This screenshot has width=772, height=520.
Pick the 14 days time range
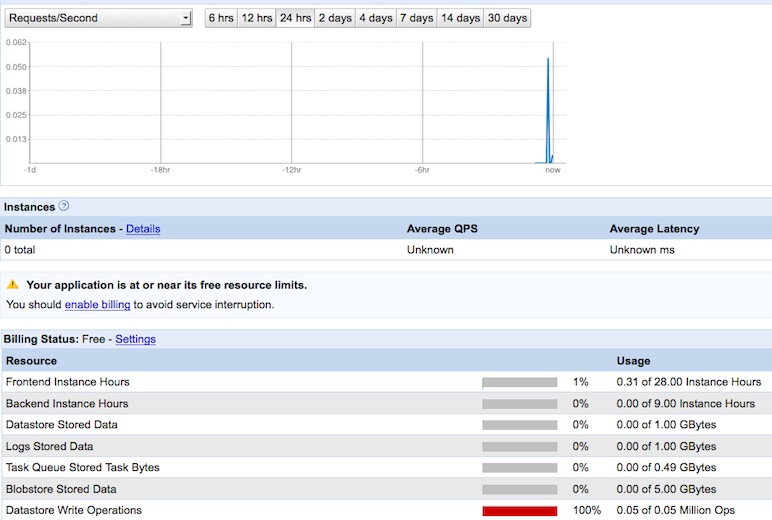[x=460, y=18]
